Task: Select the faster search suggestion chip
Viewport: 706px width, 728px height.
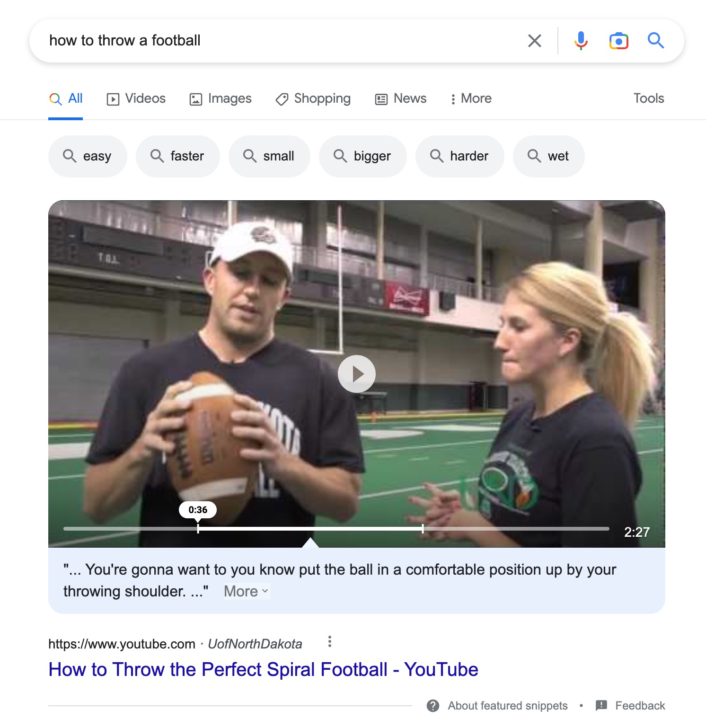Action: pyautogui.click(x=177, y=156)
